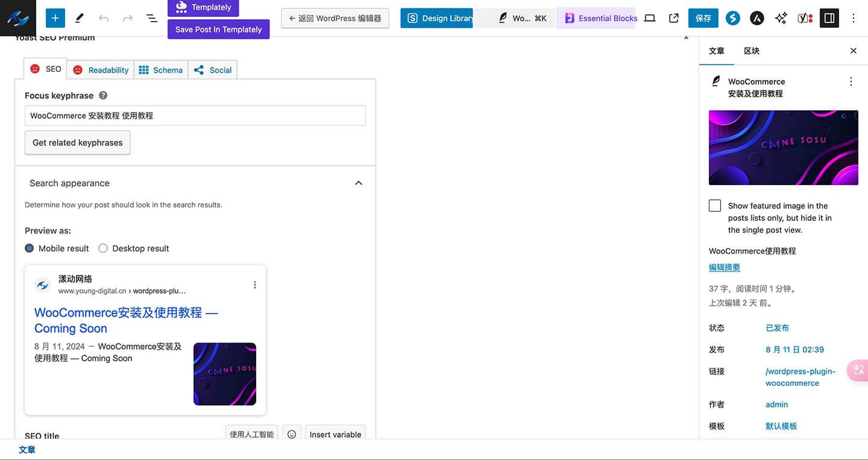Click the laptop preview device icon

[650, 18]
